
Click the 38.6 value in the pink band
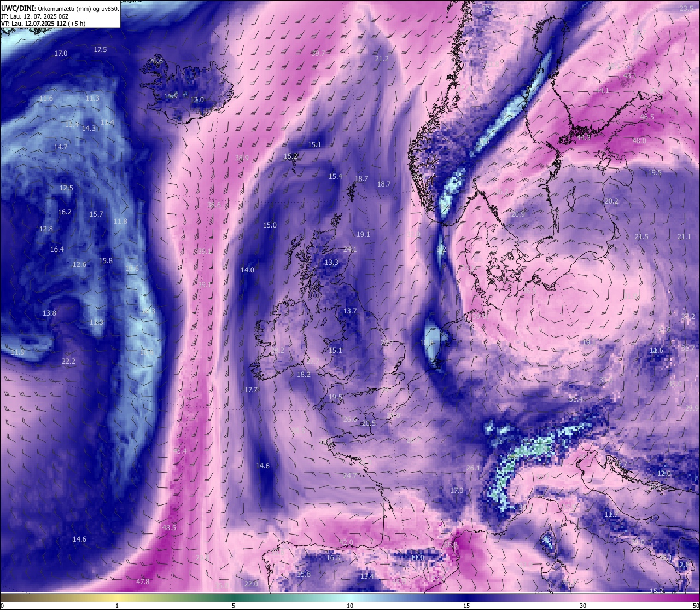[x=214, y=205]
